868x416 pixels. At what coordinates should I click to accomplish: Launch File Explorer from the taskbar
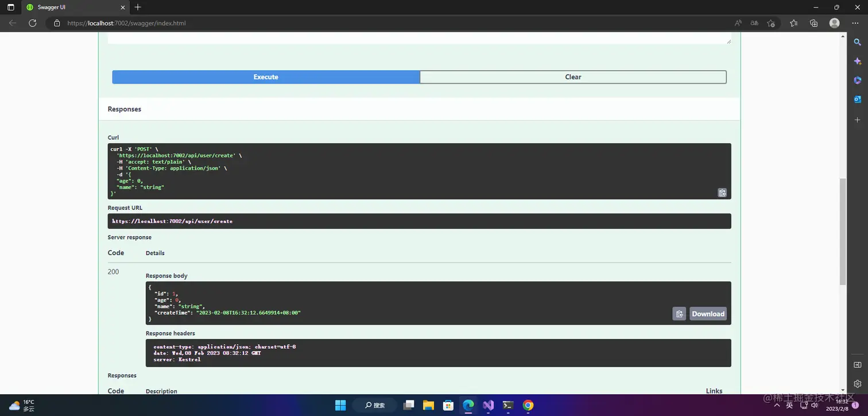[429, 405]
